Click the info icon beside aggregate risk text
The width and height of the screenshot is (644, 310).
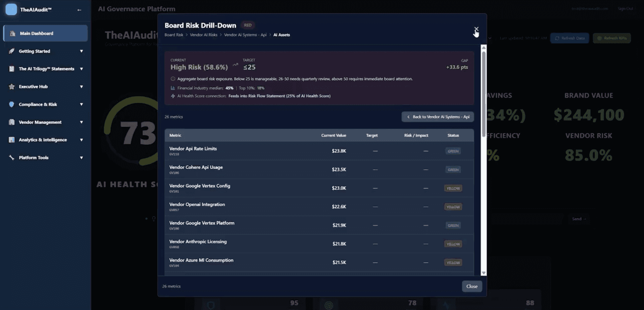click(173, 79)
